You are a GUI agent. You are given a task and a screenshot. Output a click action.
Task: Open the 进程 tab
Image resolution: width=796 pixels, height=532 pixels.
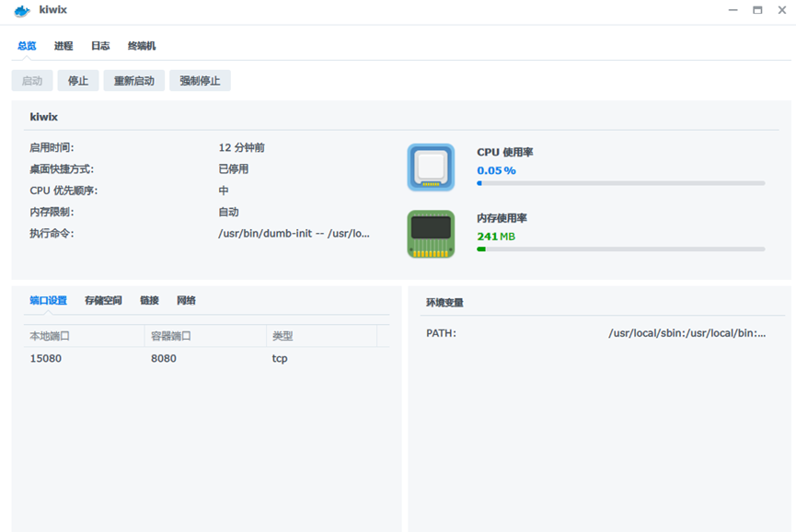(x=63, y=46)
